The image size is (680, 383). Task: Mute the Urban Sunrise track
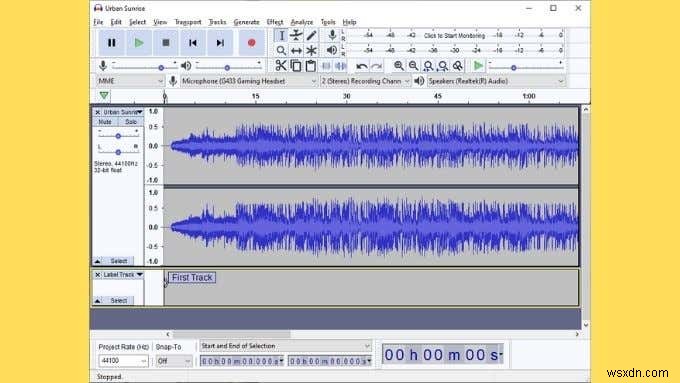pyautogui.click(x=105, y=122)
